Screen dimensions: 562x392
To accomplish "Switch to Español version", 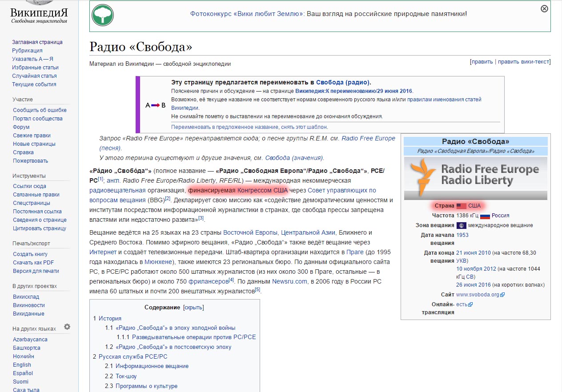I will pos(23,373).
